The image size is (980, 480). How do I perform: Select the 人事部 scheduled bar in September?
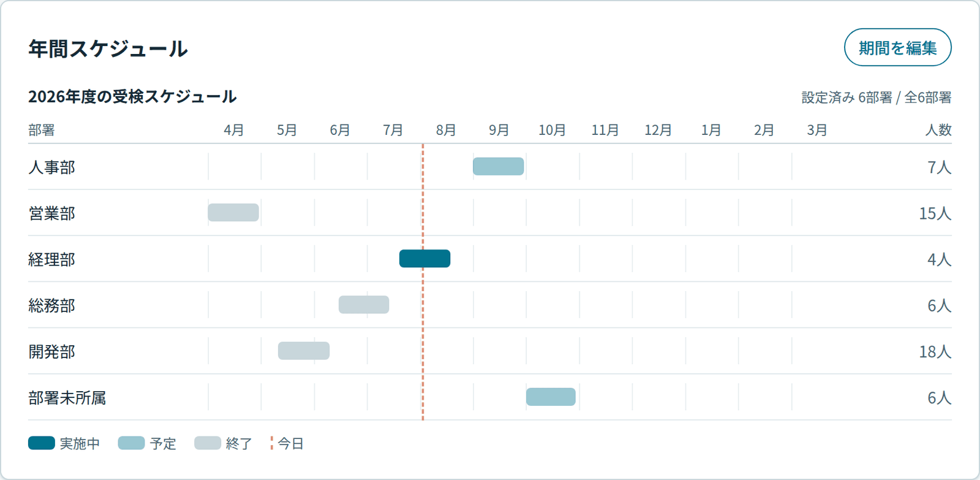click(498, 166)
